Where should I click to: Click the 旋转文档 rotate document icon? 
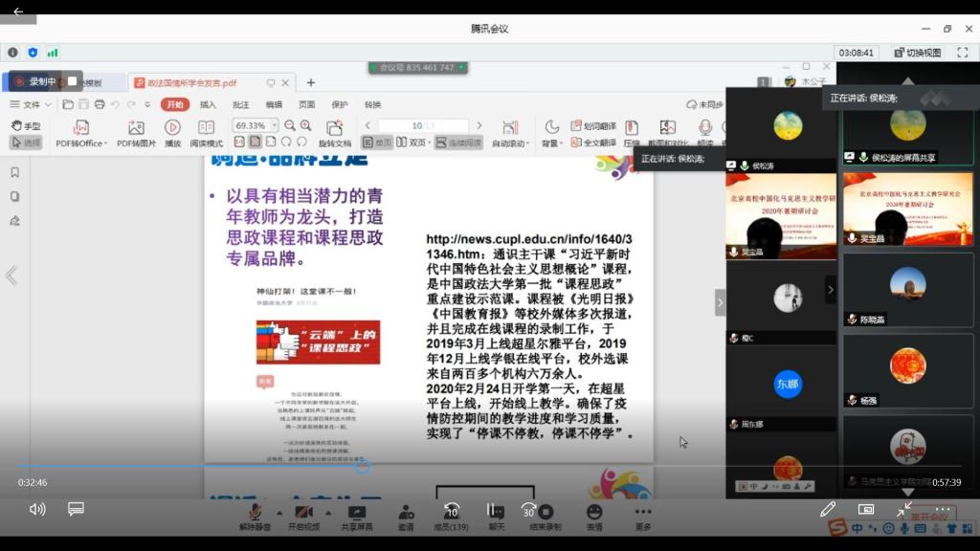click(x=334, y=128)
